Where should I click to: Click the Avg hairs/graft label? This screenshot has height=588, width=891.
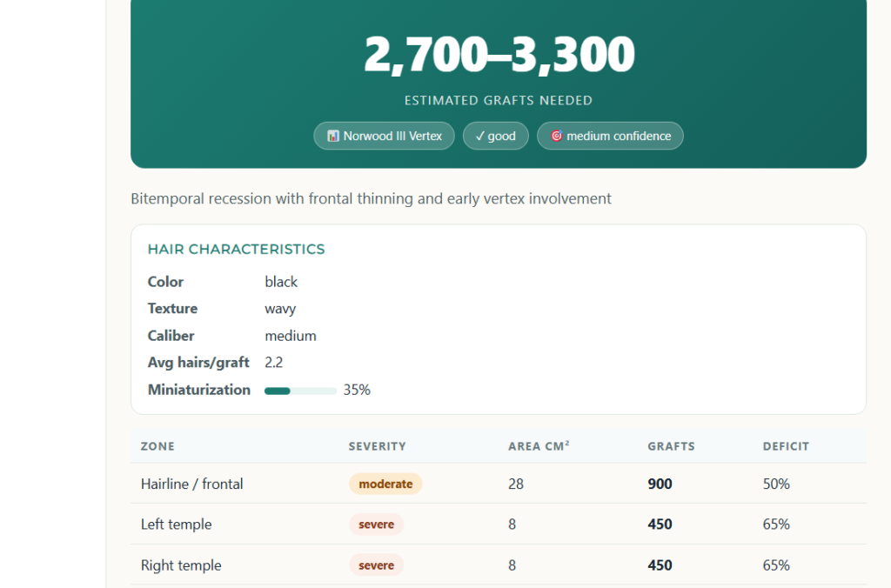click(198, 363)
